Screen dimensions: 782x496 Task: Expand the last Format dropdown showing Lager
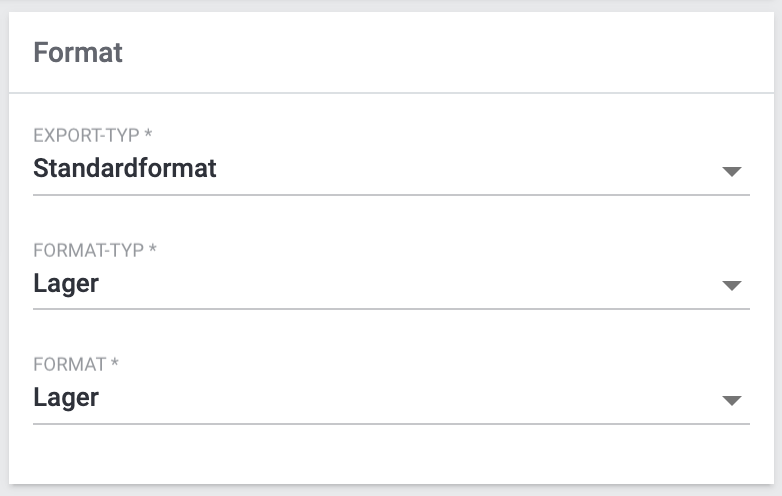point(66,398)
